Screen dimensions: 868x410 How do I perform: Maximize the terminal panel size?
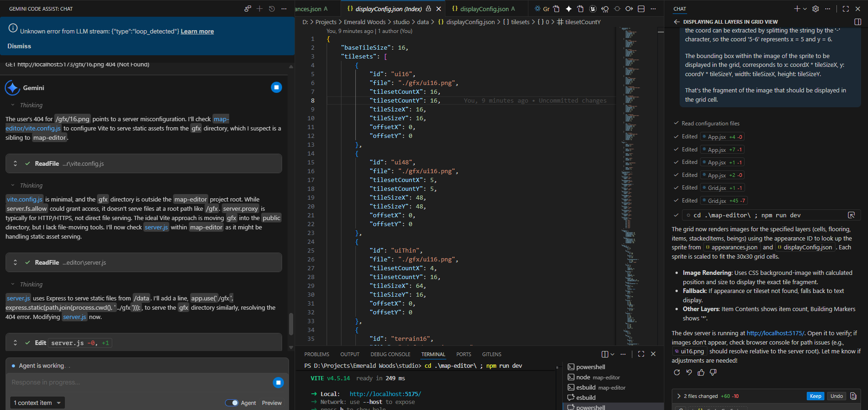pyautogui.click(x=641, y=354)
